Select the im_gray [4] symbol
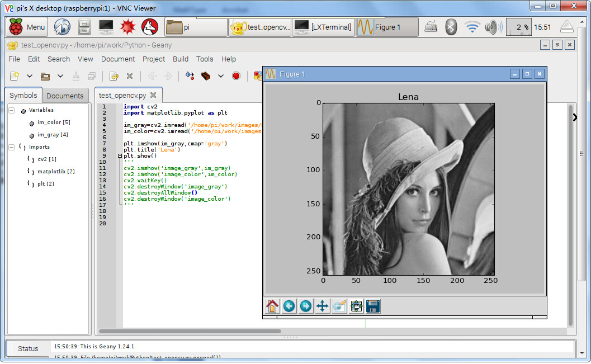The height and width of the screenshot is (364, 591). (x=53, y=135)
